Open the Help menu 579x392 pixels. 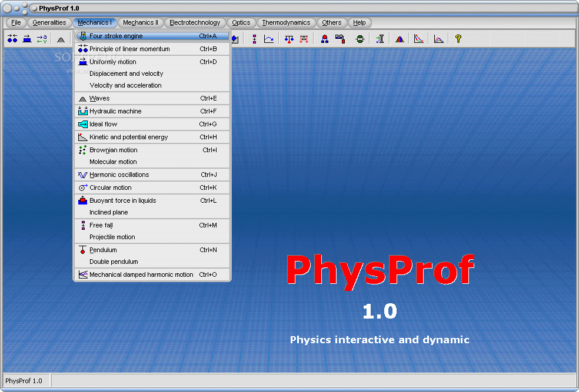pos(359,22)
